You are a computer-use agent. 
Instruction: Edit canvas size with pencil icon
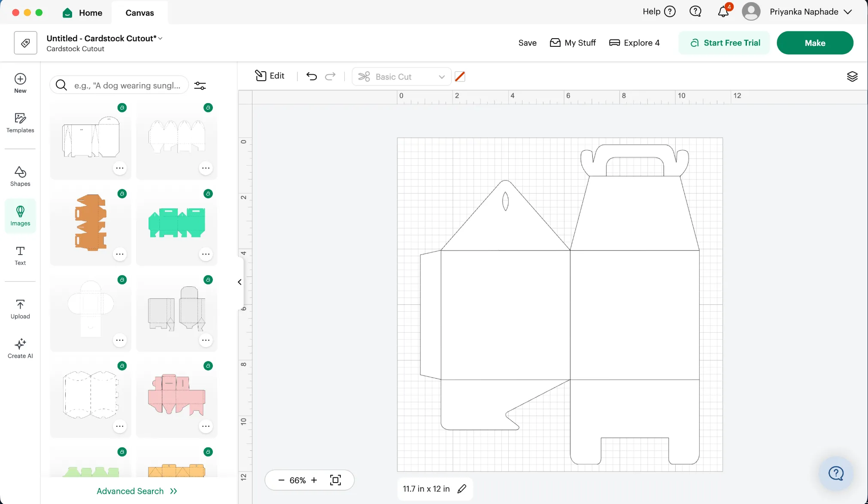coord(462,489)
